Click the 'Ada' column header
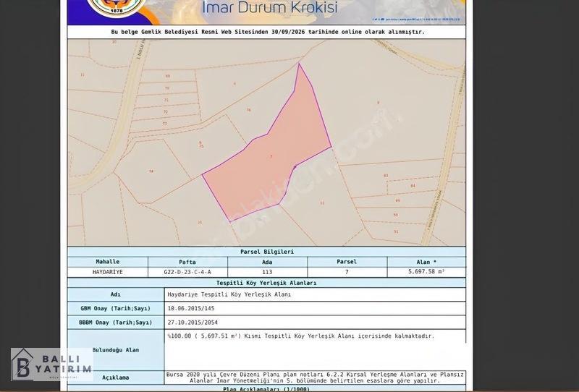 [x=267, y=262]
